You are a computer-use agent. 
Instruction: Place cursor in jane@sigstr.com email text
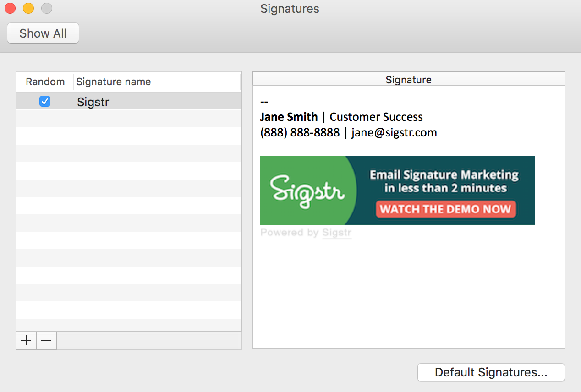[394, 133]
